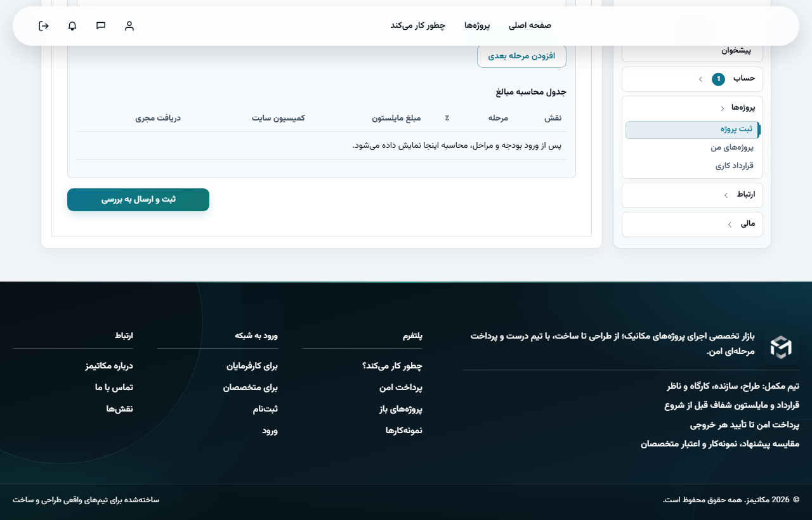The image size is (812, 520).
Task: Click the © 2026 مکاتیمز copyright text
Action: tap(731, 500)
